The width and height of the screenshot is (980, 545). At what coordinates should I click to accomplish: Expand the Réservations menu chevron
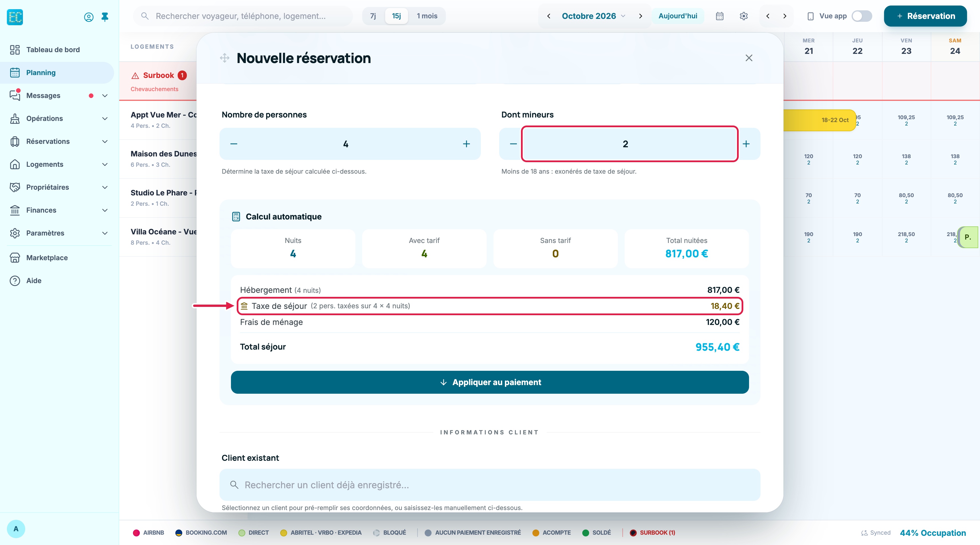point(105,142)
